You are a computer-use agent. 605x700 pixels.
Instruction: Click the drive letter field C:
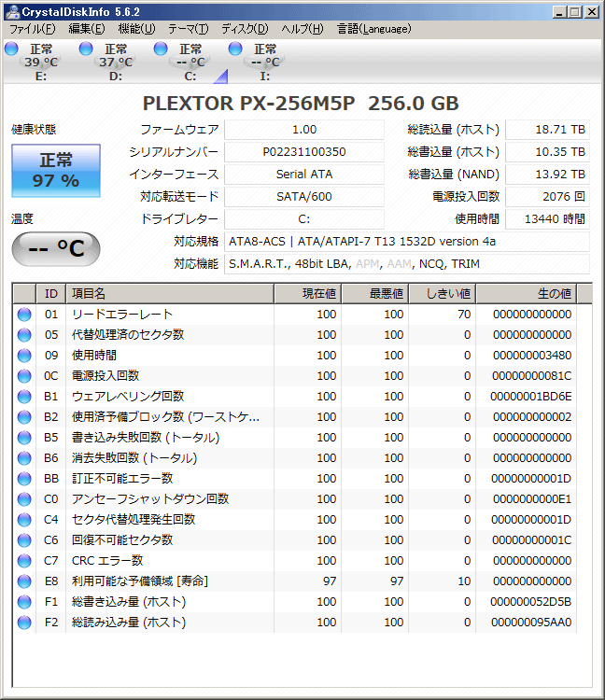(x=304, y=218)
